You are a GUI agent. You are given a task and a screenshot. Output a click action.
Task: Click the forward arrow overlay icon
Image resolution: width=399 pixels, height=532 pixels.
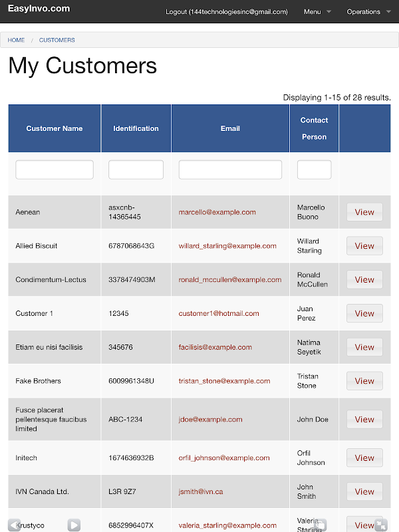74,525
